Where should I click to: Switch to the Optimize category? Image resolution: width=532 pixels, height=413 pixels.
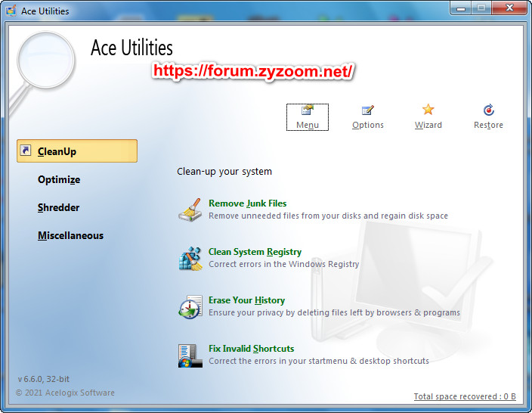(x=59, y=179)
